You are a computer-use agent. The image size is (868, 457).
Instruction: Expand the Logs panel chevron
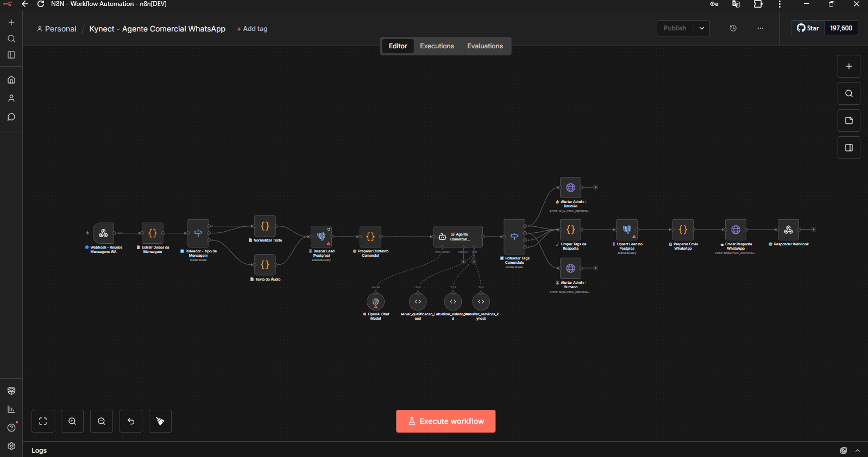(858, 450)
